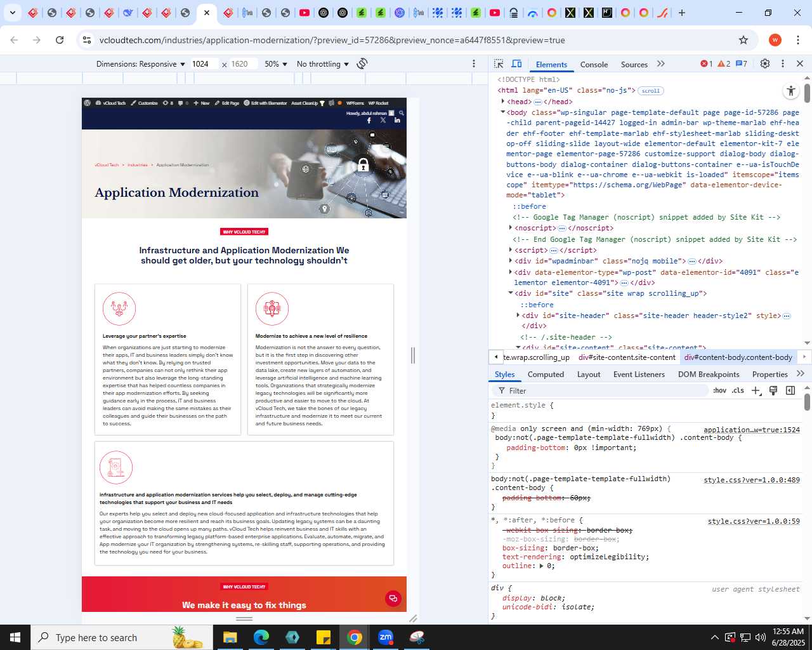Viewport: 812px width, 650px height.
Task: Click the search magnifier in admin bar
Action: click(401, 113)
